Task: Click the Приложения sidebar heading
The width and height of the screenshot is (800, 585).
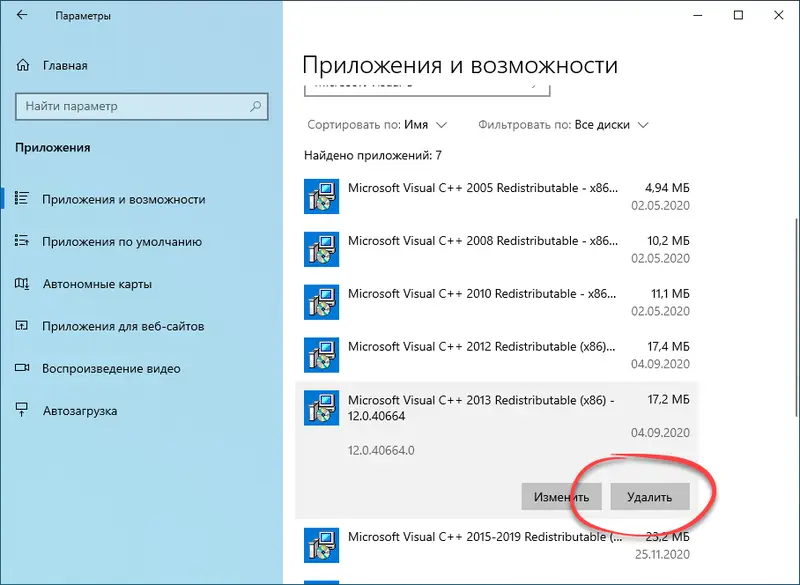Action: pos(53,147)
